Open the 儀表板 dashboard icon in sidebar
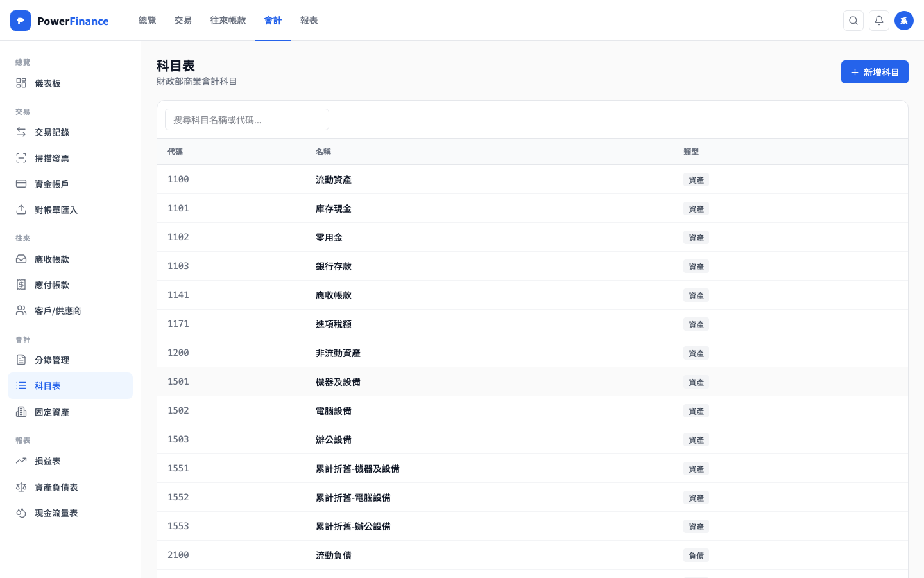The image size is (924, 578). (22, 83)
